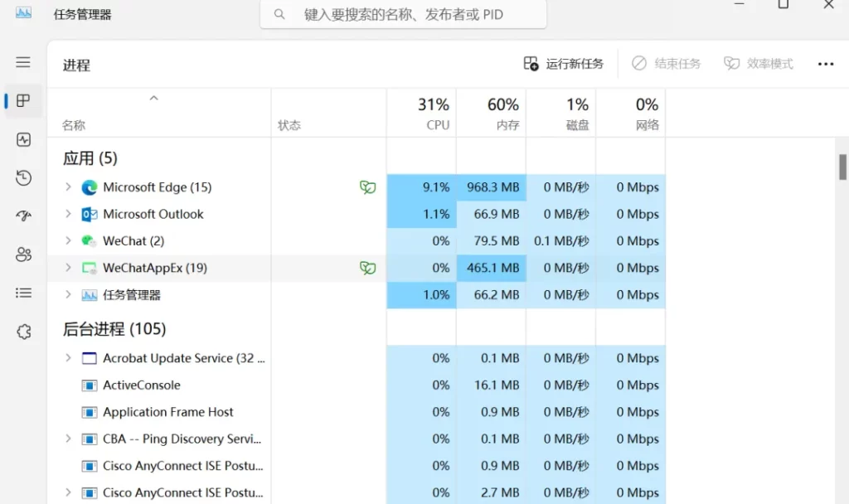Viewport: 849px width, 504px height.
Task: Click the 结束任务 button
Action: coord(667,64)
